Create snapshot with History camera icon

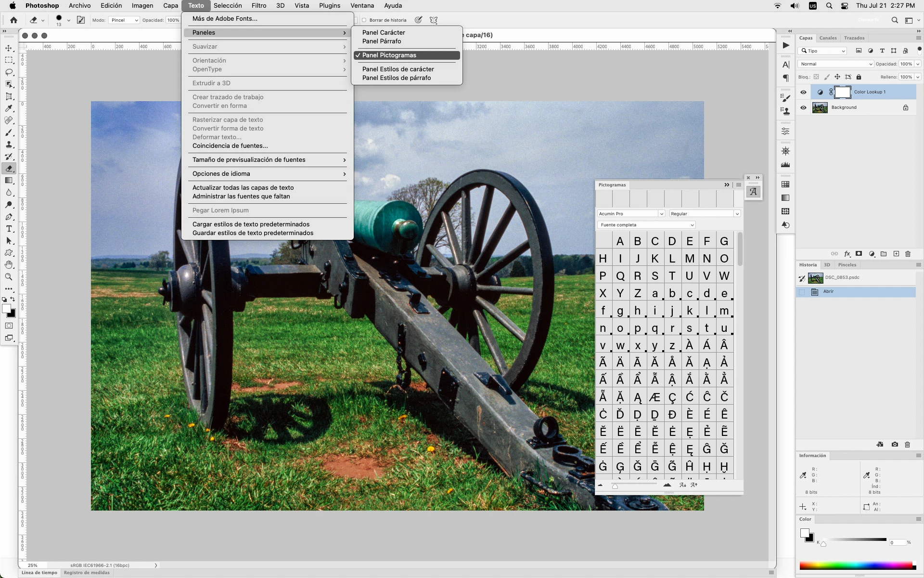(895, 445)
